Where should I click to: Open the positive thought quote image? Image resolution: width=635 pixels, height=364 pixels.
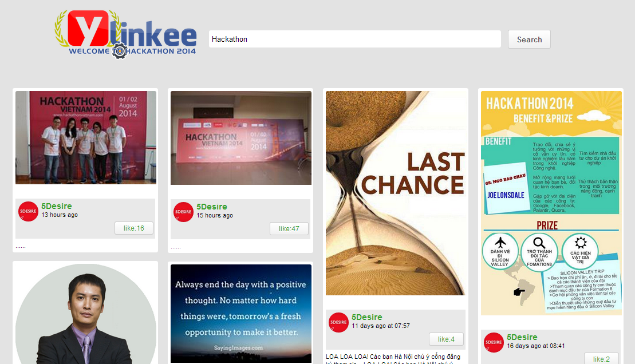coord(241,314)
